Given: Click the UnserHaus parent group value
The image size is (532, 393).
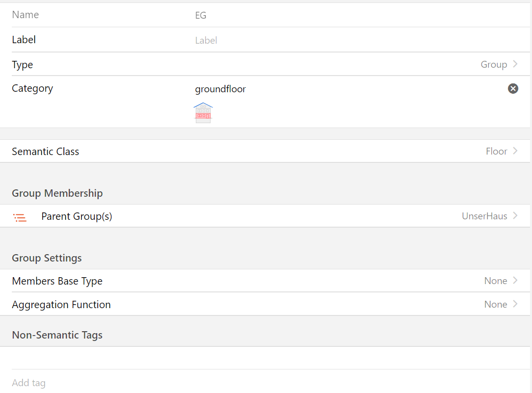Looking at the screenshot, I should (484, 216).
